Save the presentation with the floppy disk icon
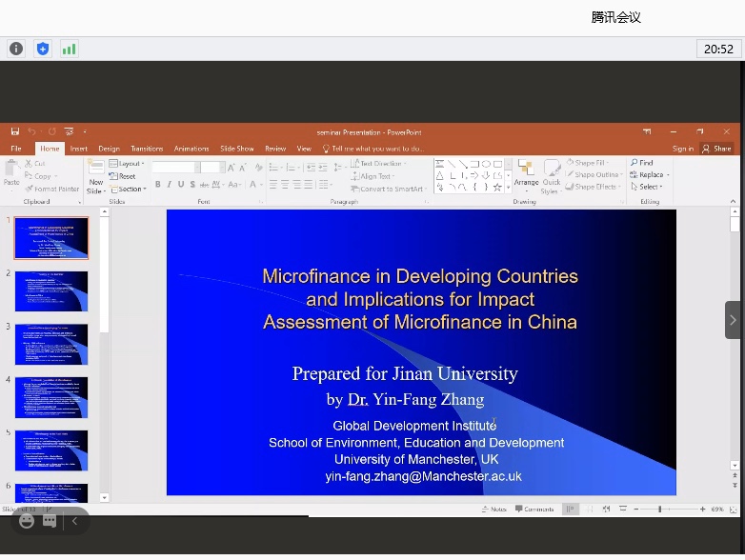Screen dimensions: 745x560 coord(15,131)
